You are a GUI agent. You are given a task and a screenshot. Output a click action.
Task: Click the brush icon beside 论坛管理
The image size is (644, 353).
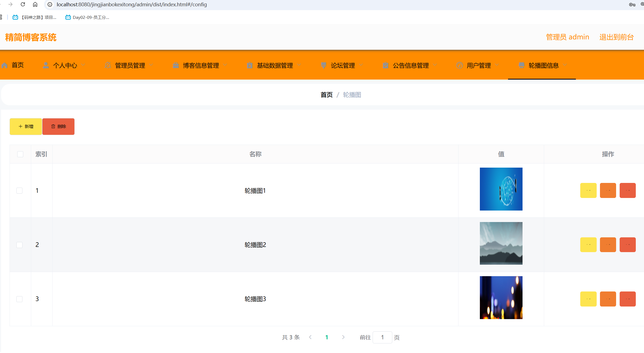324,65
